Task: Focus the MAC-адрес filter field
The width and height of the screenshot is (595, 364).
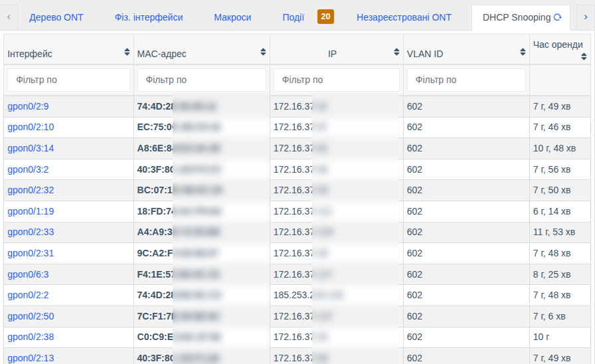Action: (x=201, y=80)
